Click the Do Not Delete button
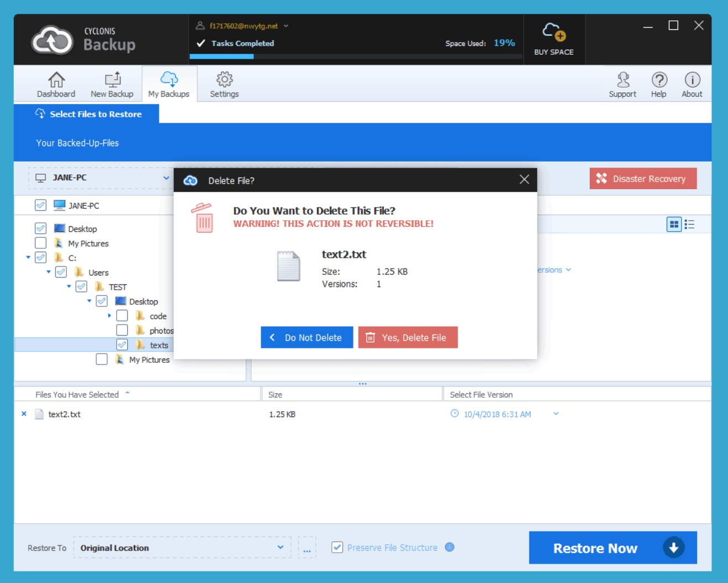The image size is (728, 583). tap(306, 337)
